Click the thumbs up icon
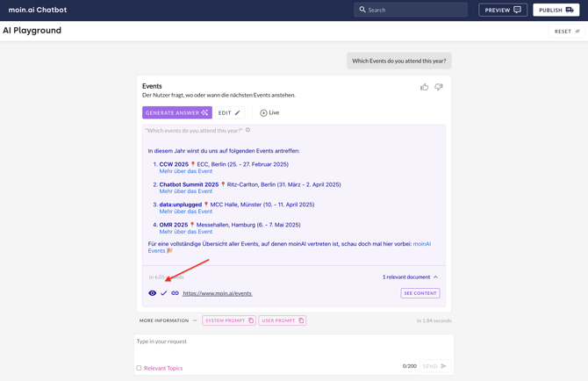The height and width of the screenshot is (381, 588). click(424, 87)
